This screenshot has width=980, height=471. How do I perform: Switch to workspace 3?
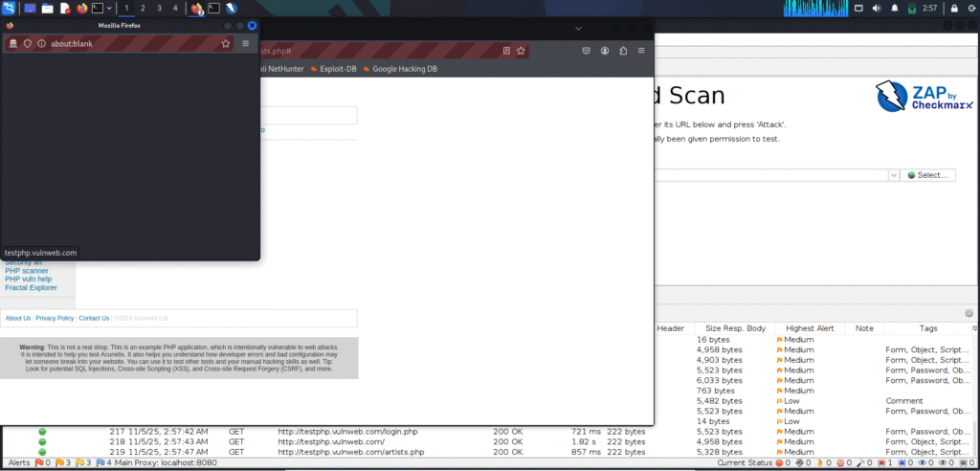158,8
